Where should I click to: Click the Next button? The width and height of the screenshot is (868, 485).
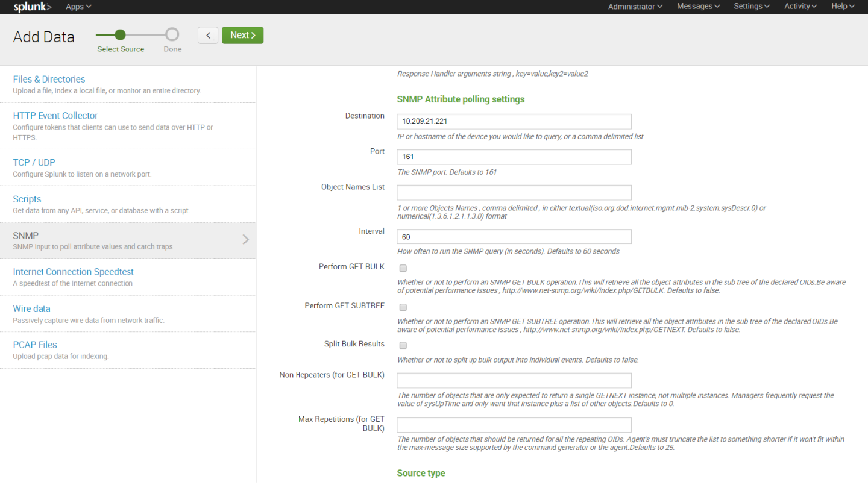(x=242, y=35)
